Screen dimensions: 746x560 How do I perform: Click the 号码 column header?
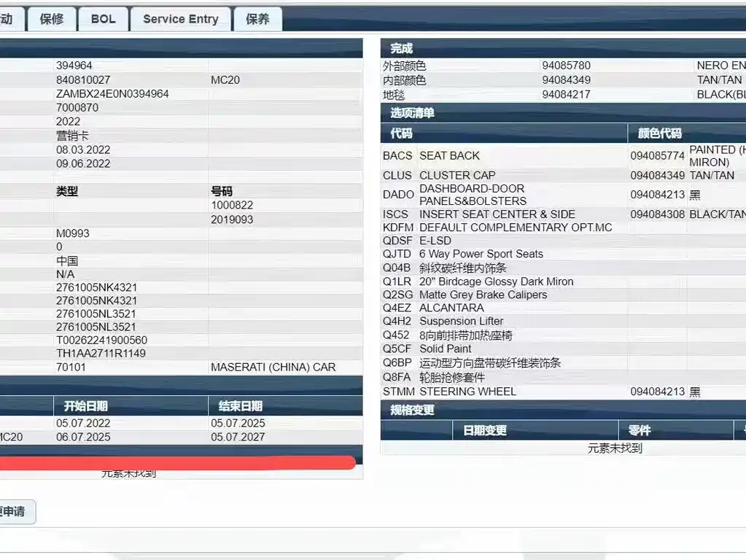tap(222, 191)
